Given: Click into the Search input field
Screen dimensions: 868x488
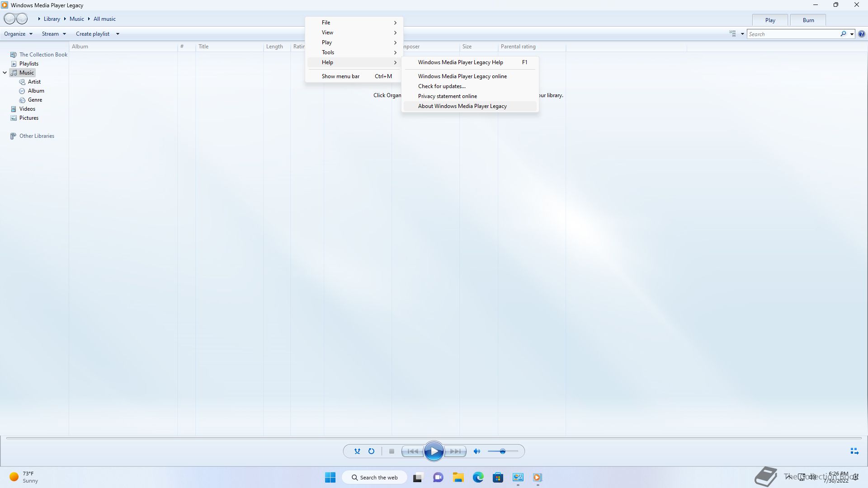Looking at the screenshot, I should click(793, 34).
